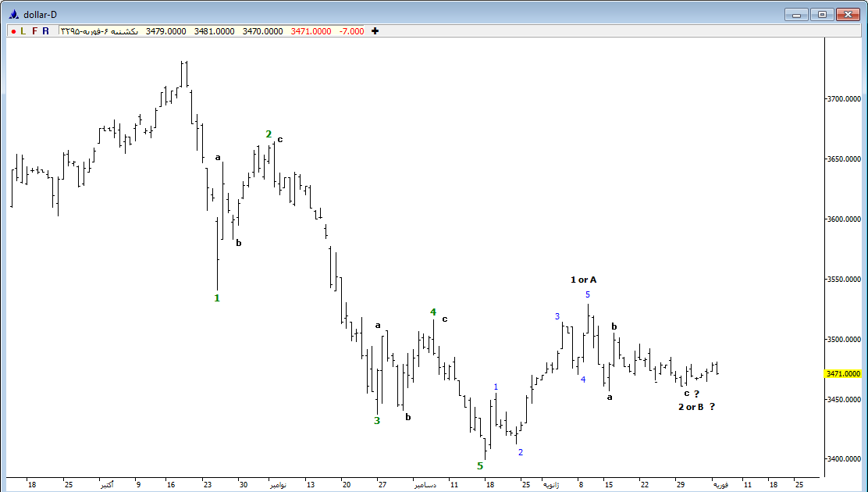Screen dimensions: 868x492
Task: Click the -7.000 change value in header
Action: tap(351, 31)
